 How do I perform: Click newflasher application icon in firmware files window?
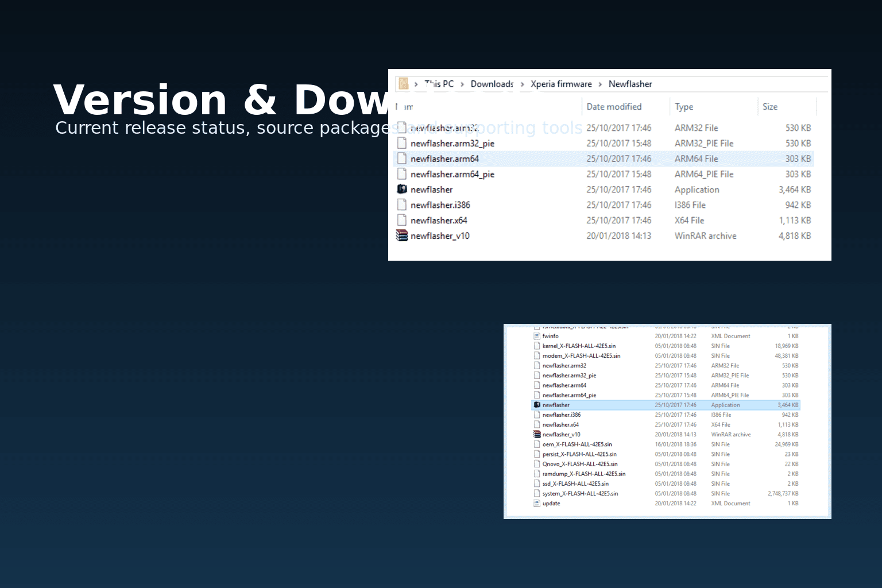(x=537, y=405)
